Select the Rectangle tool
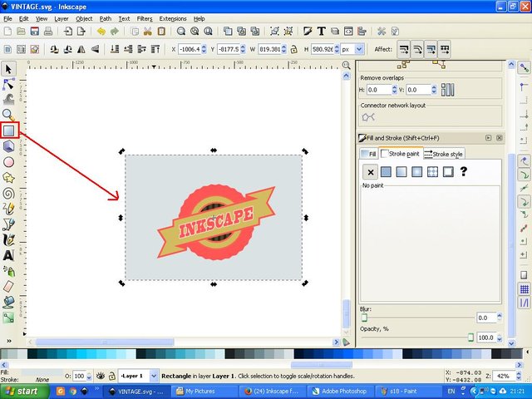 point(9,131)
